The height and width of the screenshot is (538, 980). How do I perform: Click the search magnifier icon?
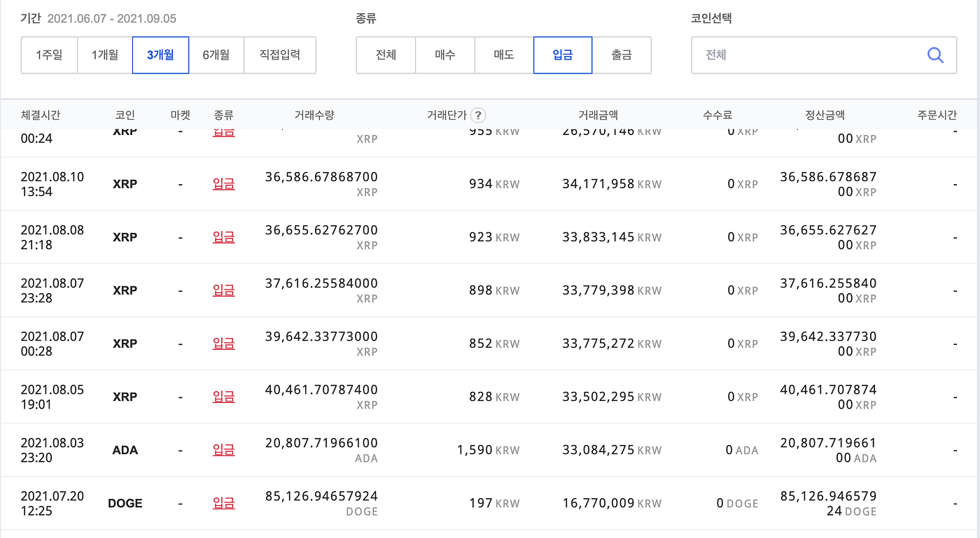(935, 55)
